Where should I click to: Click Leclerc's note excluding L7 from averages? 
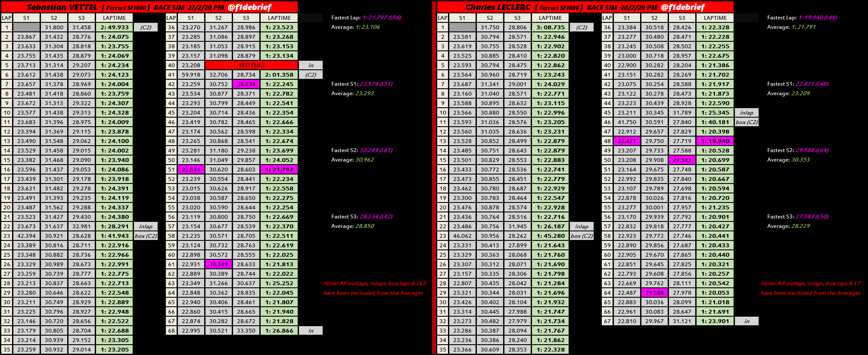click(811, 288)
